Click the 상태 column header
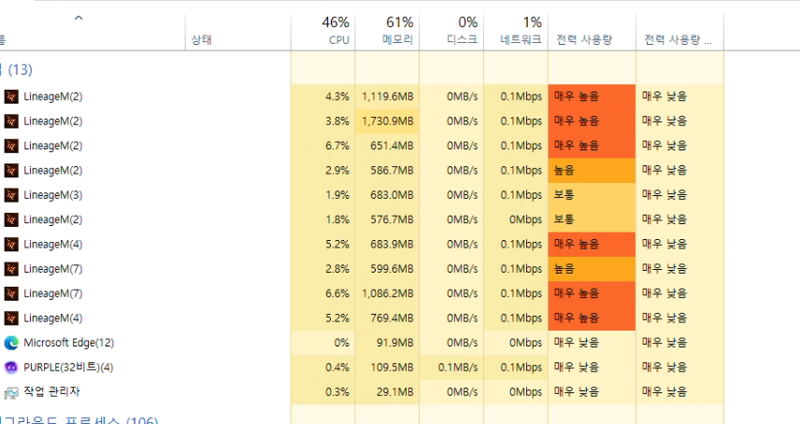Image resolution: width=800 pixels, height=424 pixels. pyautogui.click(x=238, y=32)
